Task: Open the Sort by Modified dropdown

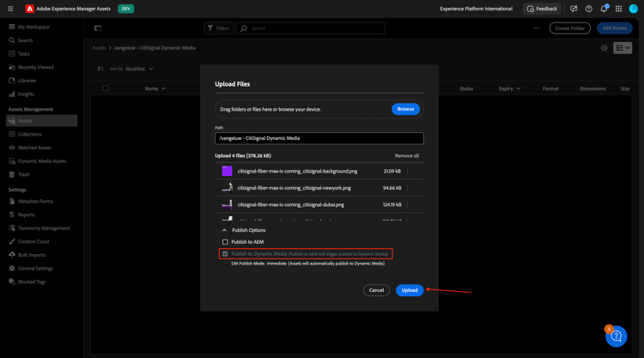Action: click(x=139, y=69)
